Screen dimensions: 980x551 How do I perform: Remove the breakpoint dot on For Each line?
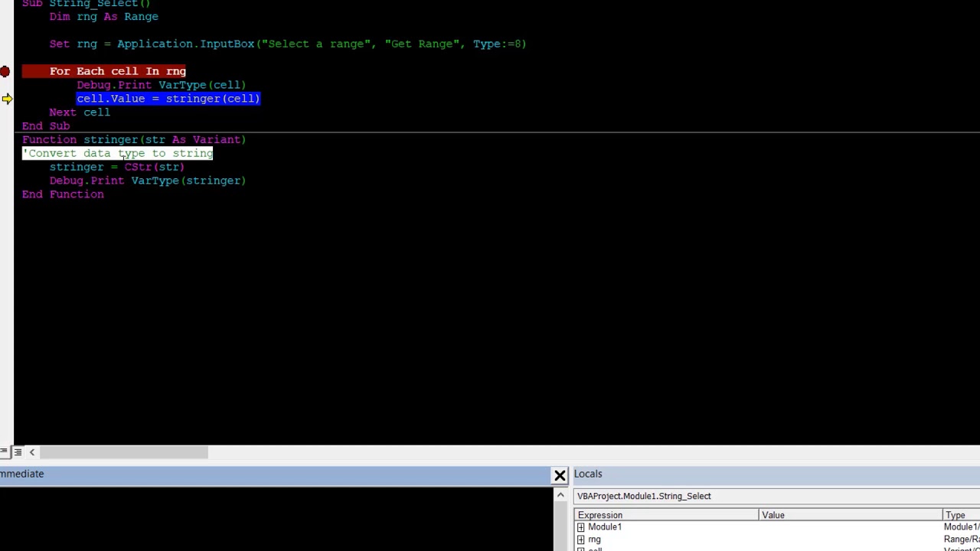pyautogui.click(x=5, y=71)
